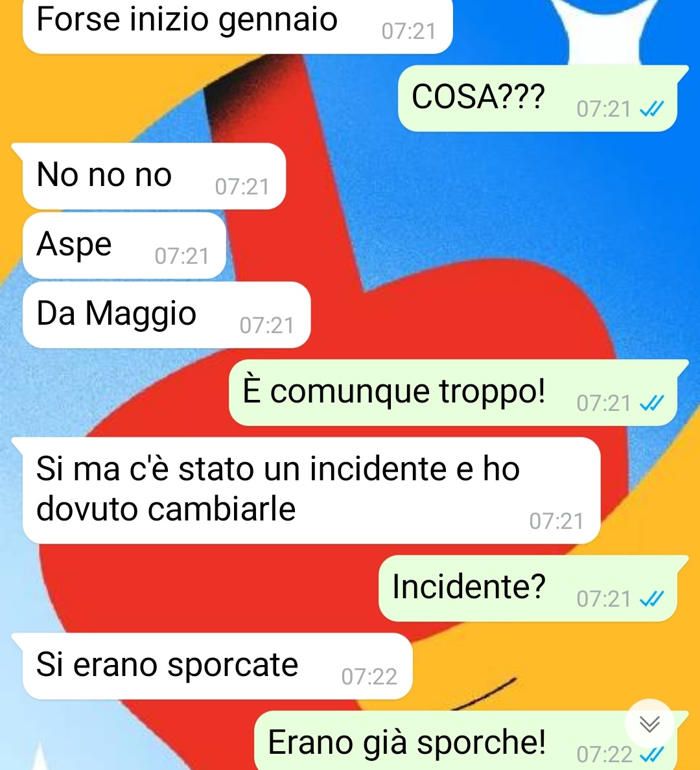
Task: Tap the 07:21 timestamp beside Aspe
Action: pos(182,256)
